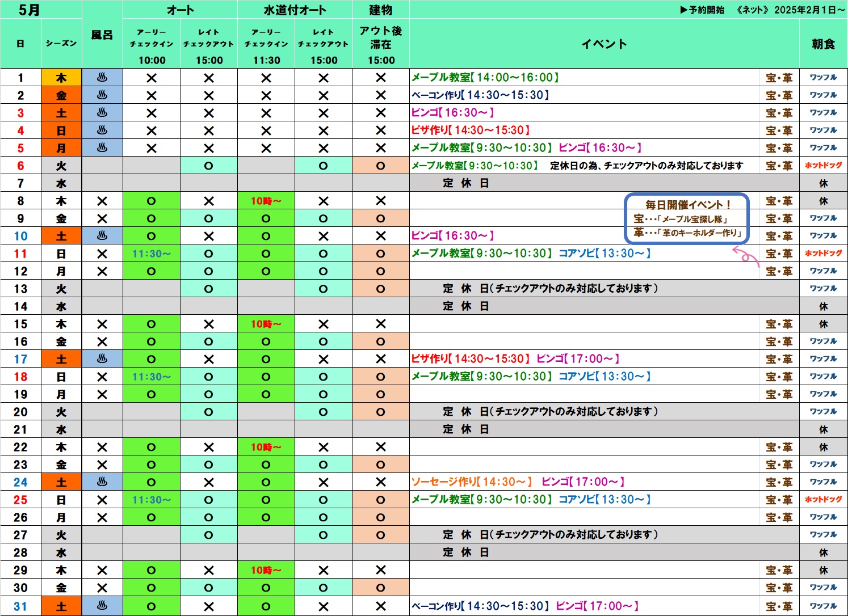The image size is (848, 616).
Task: Click the イベント column header
Action: [604, 44]
